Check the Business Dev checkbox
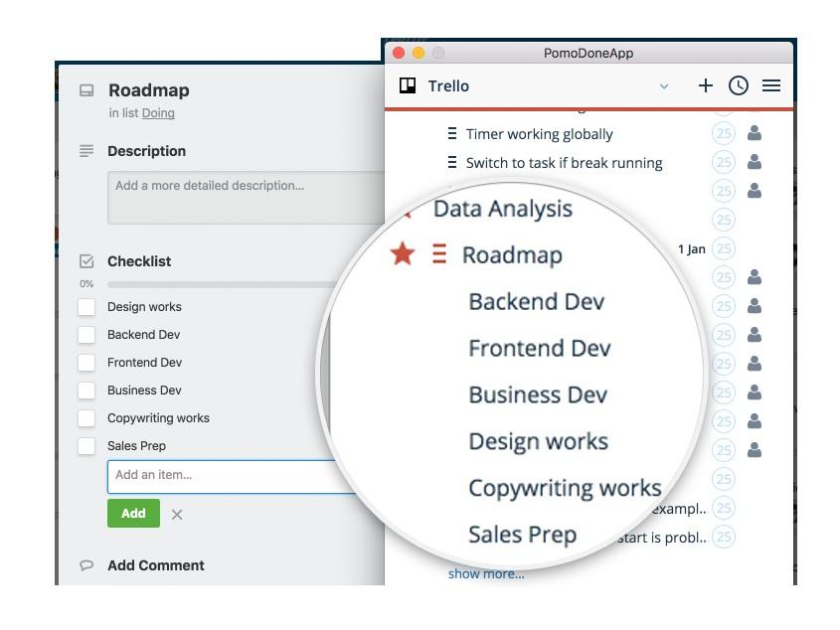This screenshot has width=840, height=630. [86, 391]
